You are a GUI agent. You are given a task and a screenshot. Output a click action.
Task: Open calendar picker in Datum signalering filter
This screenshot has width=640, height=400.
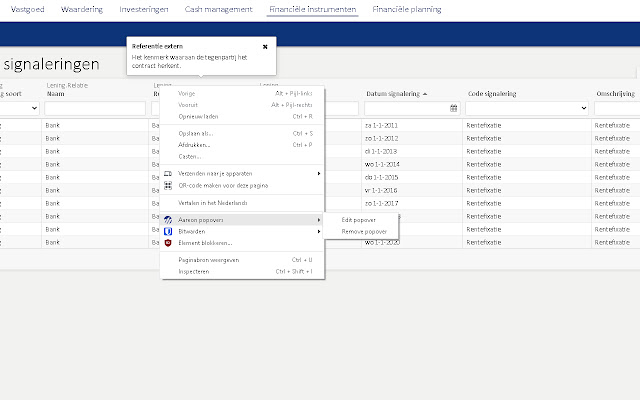click(x=453, y=108)
